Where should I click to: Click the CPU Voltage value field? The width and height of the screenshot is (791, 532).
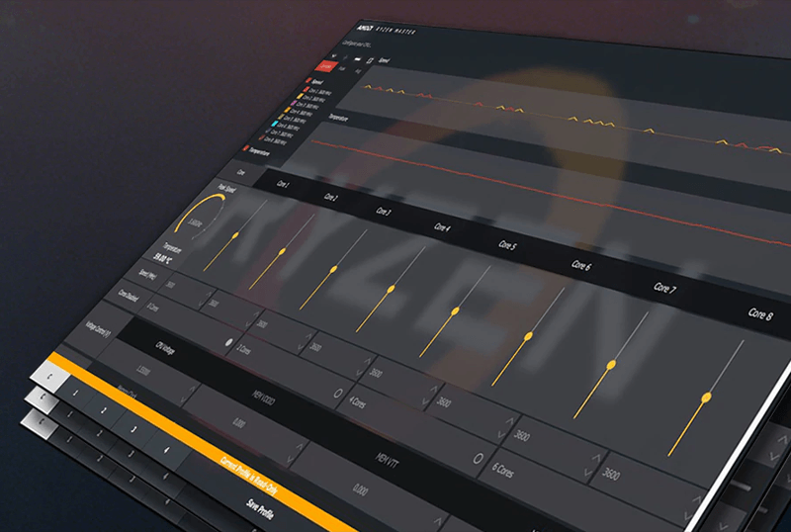[147, 374]
